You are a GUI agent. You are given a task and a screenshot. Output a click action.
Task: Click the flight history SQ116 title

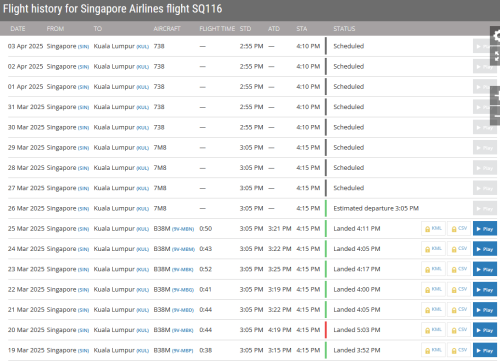point(113,9)
